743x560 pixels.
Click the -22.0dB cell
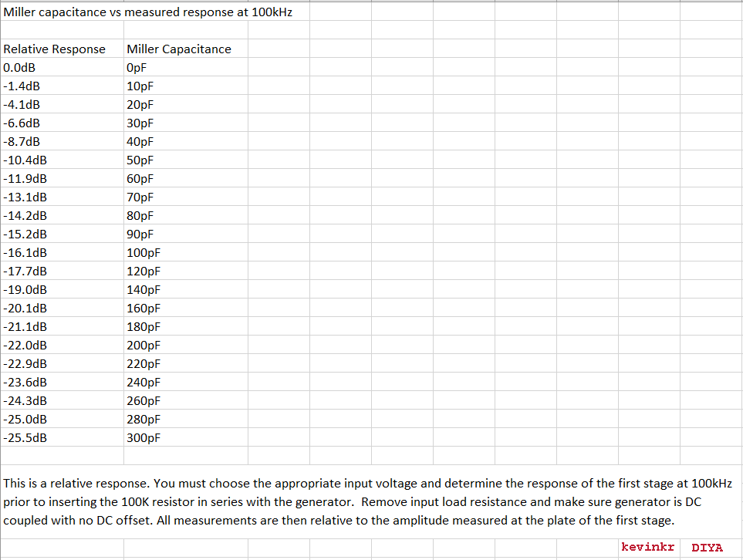tap(62, 345)
